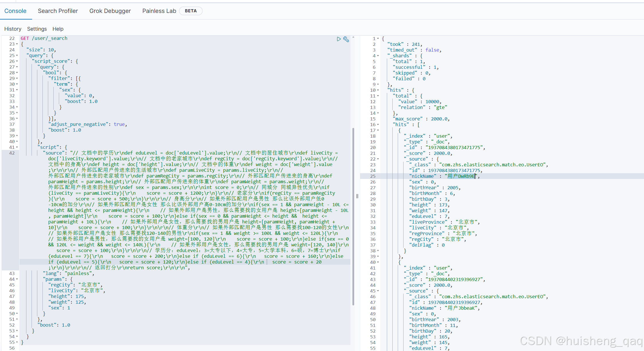The width and height of the screenshot is (644, 351).
Task: Open the History link
Action: tap(13, 29)
